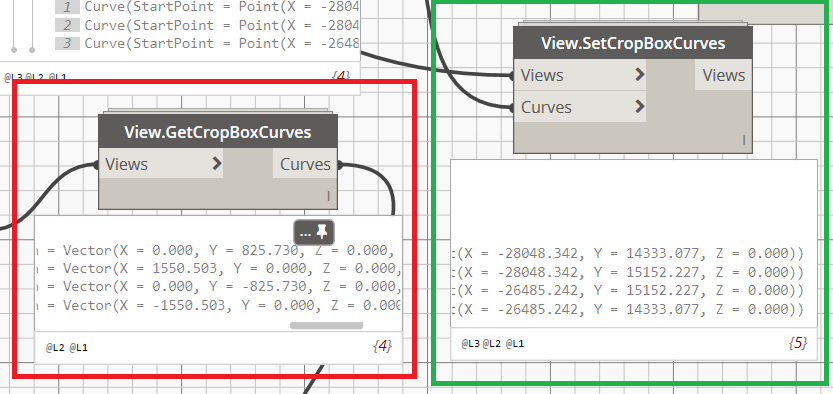Select the View.SetCropBoxCurves node header
This screenshot has width=833, height=394.
coord(633,43)
